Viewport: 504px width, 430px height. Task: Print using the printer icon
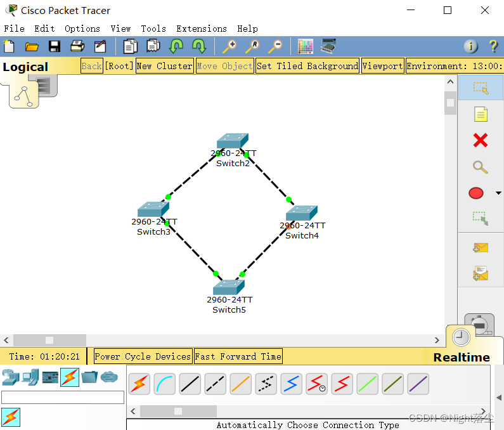click(77, 46)
